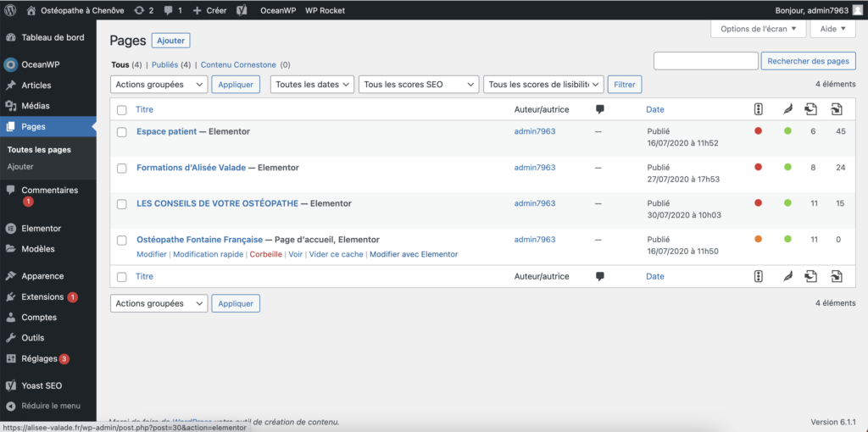Open Elementor in the sidebar menu
Viewport: 868px width, 432px height.
[41, 229]
